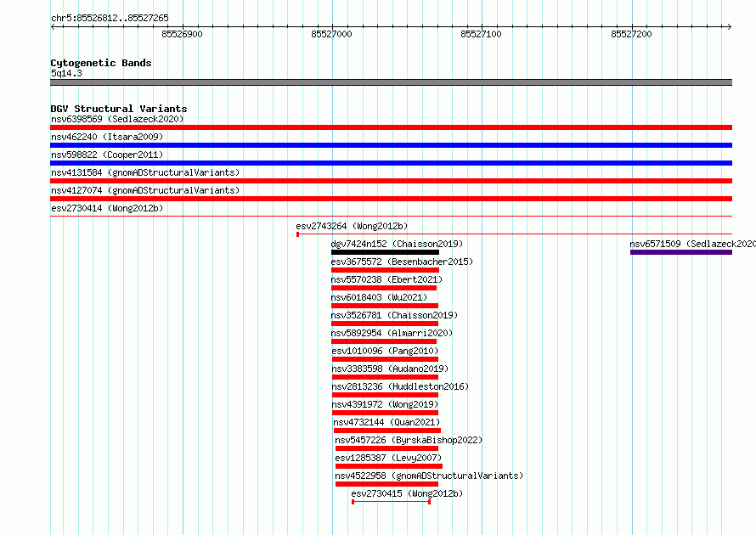This screenshot has width=756, height=535.
Task: Click the esv2730415 (Wong2012b) label
Action: click(407, 493)
